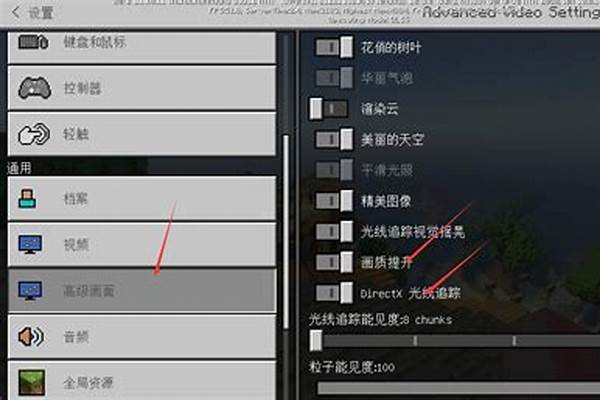Select the audio speaker icon

click(31, 336)
